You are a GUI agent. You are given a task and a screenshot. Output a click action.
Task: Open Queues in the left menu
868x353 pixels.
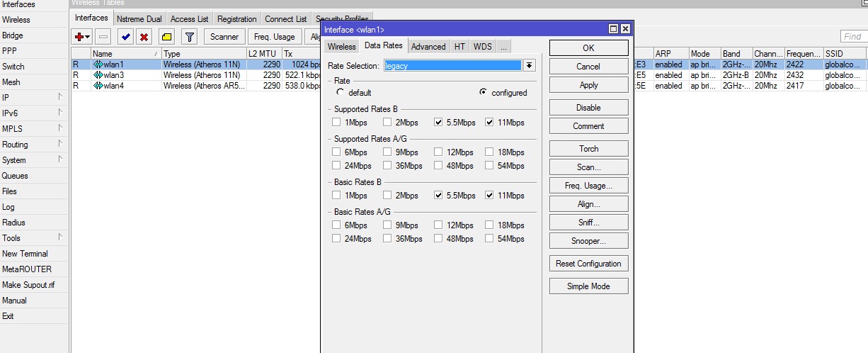[x=15, y=176]
